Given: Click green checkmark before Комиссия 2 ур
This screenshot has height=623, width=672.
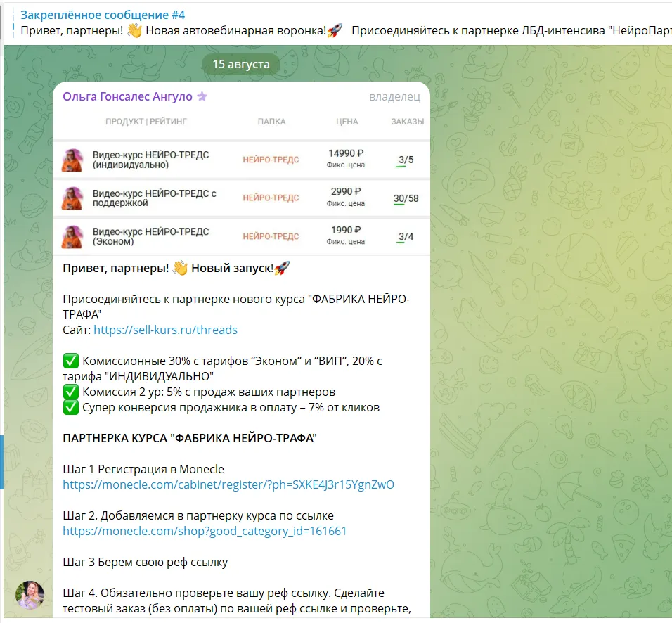Looking at the screenshot, I should pos(71,392).
